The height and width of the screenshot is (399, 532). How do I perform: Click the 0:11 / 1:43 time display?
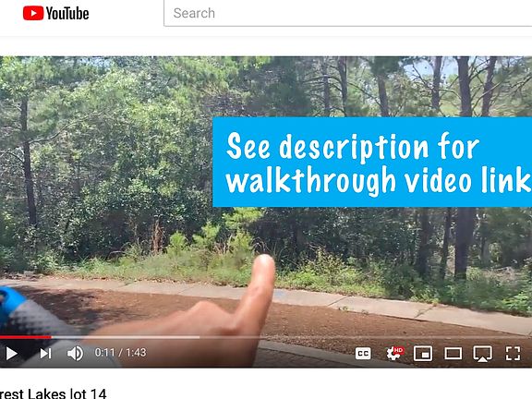tap(120, 353)
